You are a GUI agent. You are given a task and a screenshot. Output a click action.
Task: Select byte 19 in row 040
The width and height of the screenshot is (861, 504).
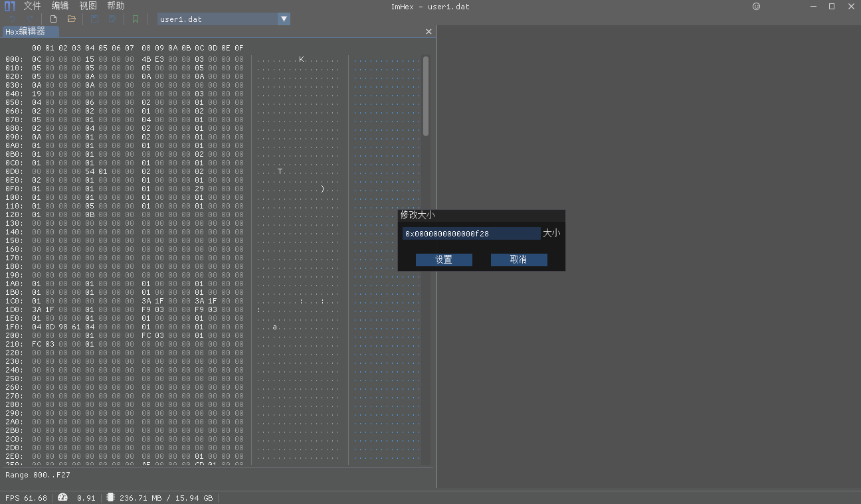(37, 94)
